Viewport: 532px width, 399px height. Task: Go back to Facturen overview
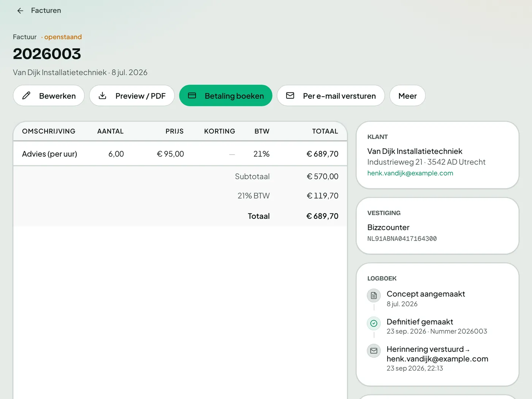38,11
